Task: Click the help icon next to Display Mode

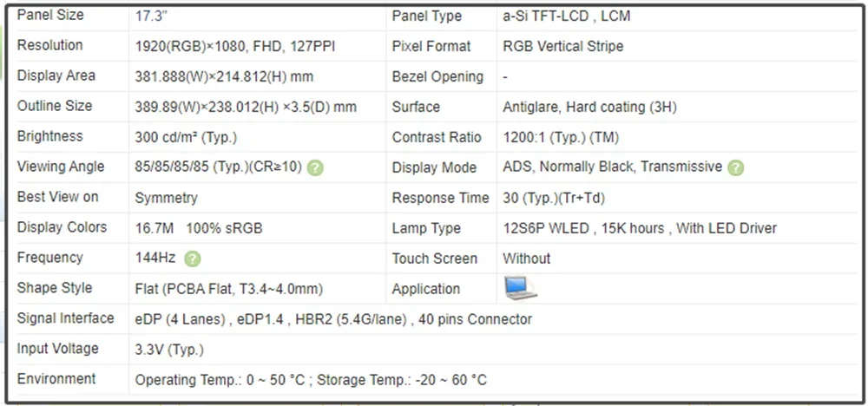Action: click(x=736, y=167)
